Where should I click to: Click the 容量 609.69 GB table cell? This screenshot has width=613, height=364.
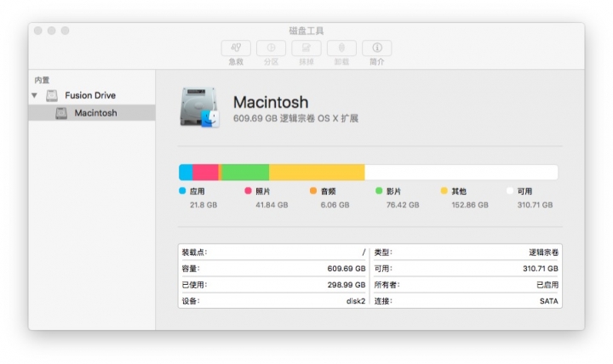273,269
